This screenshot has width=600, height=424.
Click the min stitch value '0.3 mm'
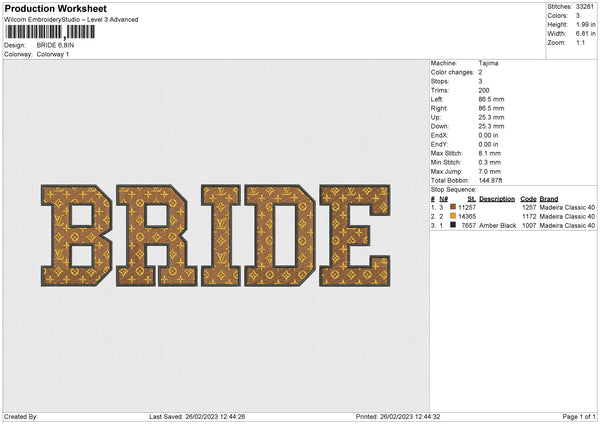(x=489, y=162)
